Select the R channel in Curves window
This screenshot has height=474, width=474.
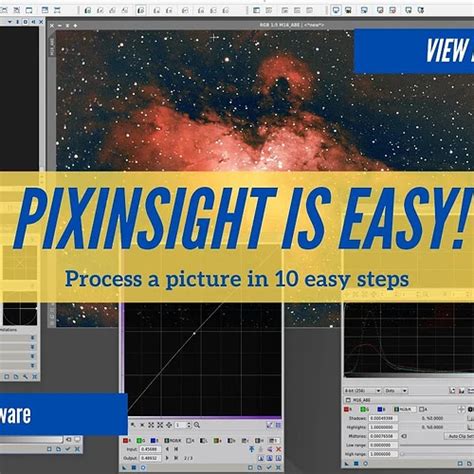[x=127, y=440]
